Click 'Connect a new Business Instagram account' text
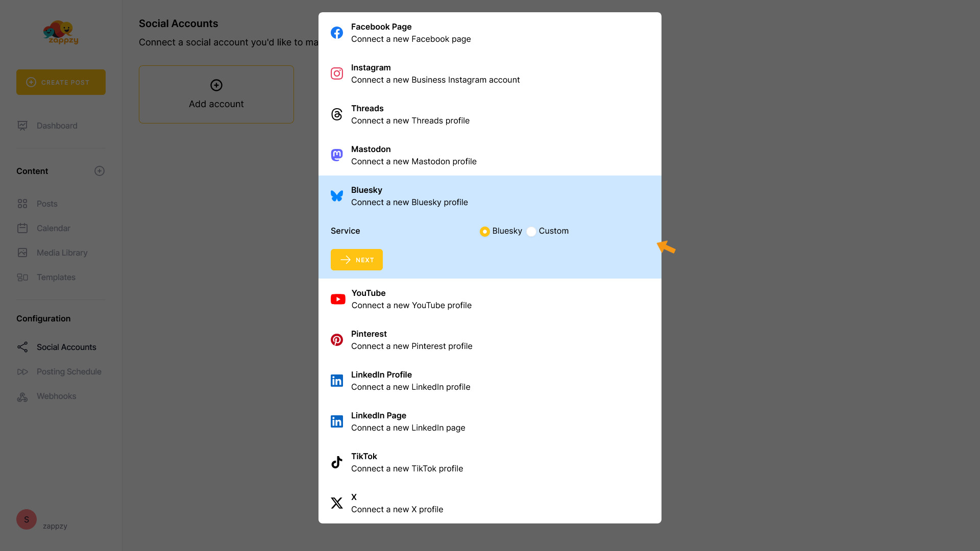 (435, 80)
